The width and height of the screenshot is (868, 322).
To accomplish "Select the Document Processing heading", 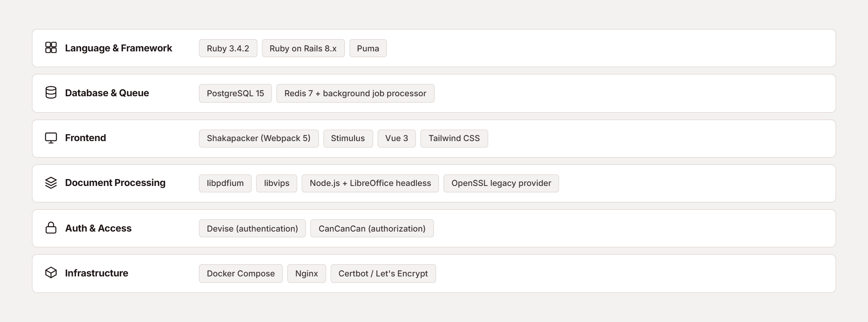I will click(x=115, y=183).
